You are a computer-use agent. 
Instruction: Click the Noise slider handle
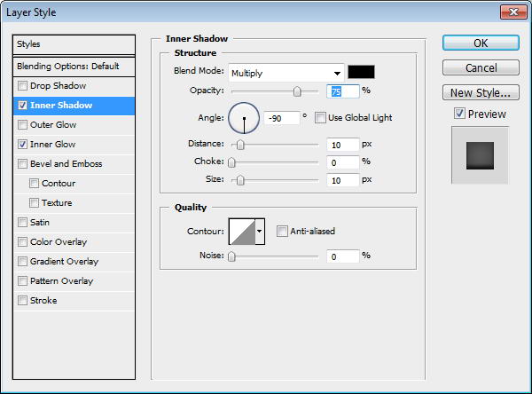click(231, 256)
